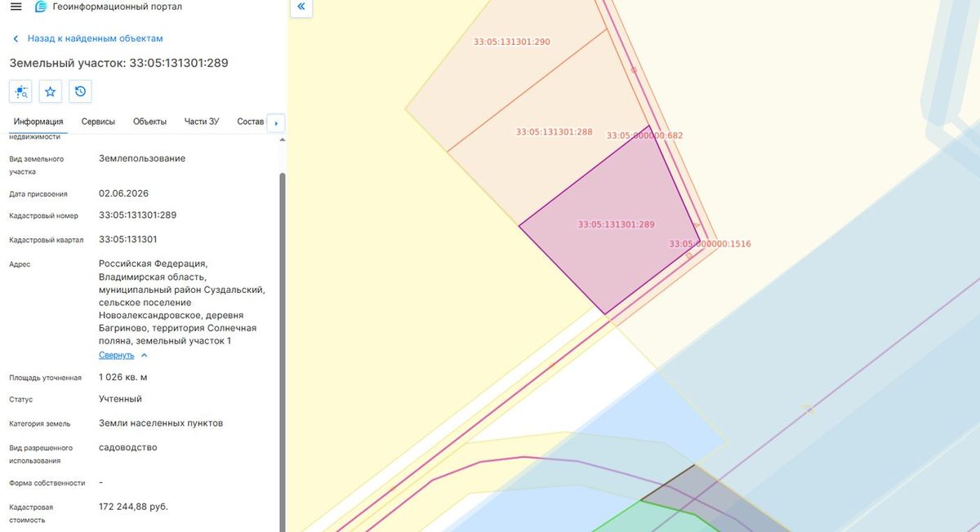Add the parcel to favorites with the star icon
Viewport: 980px width, 532px height.
tap(51, 91)
